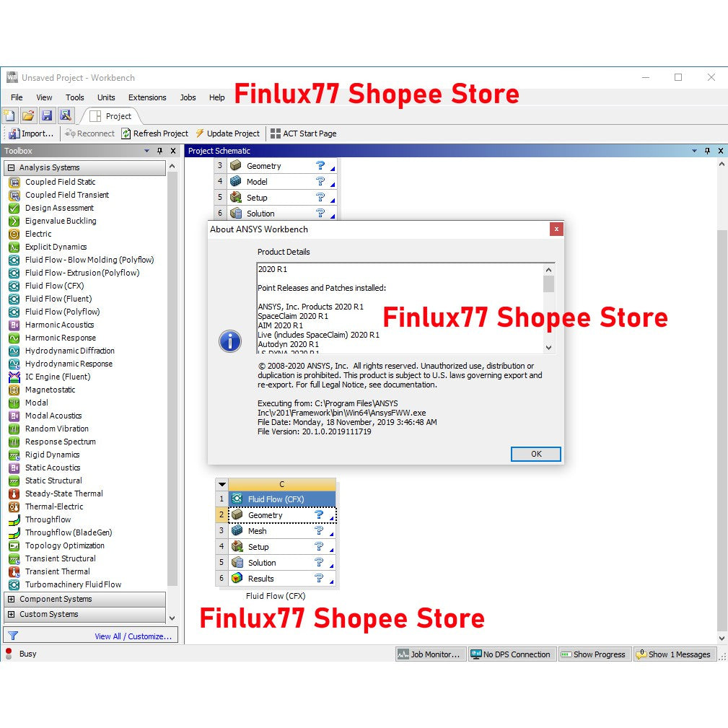Select the Steady-State Thermal system
Screen dimensions: 728x728
[x=63, y=494]
